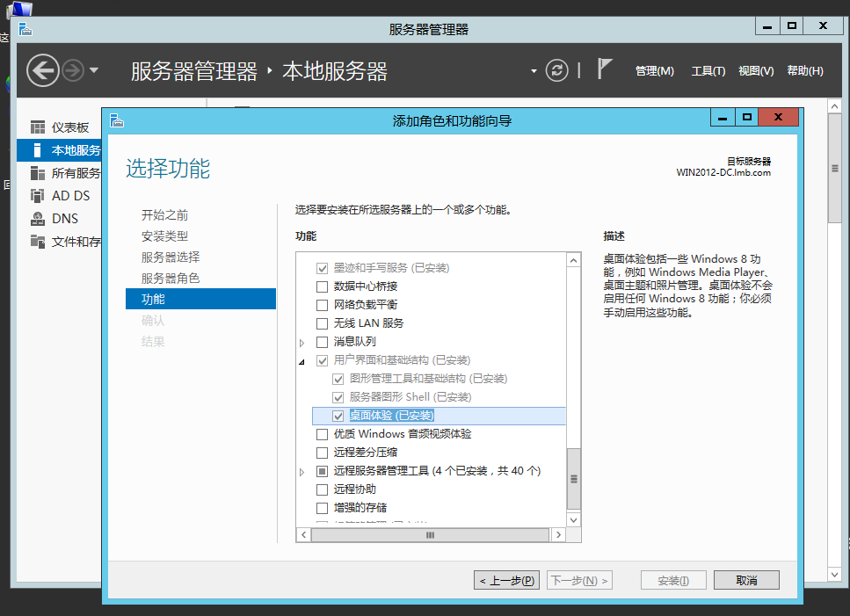
Task: Click the 文件和存储 icon in sidebar
Action: tap(38, 241)
